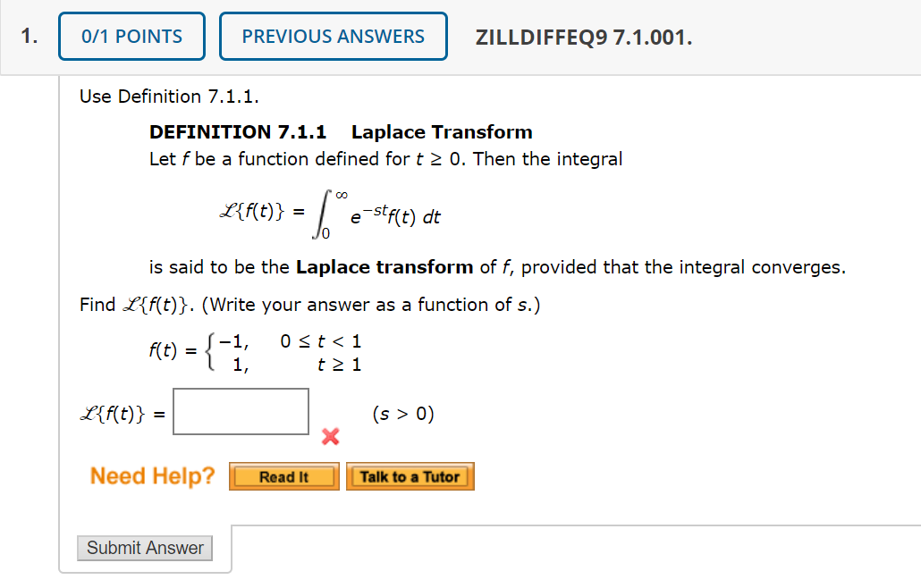Viewport: 921px width, 588px height.
Task: Click the ZILLDIFFEQ9 7.1.001 assignment title
Action: [584, 38]
